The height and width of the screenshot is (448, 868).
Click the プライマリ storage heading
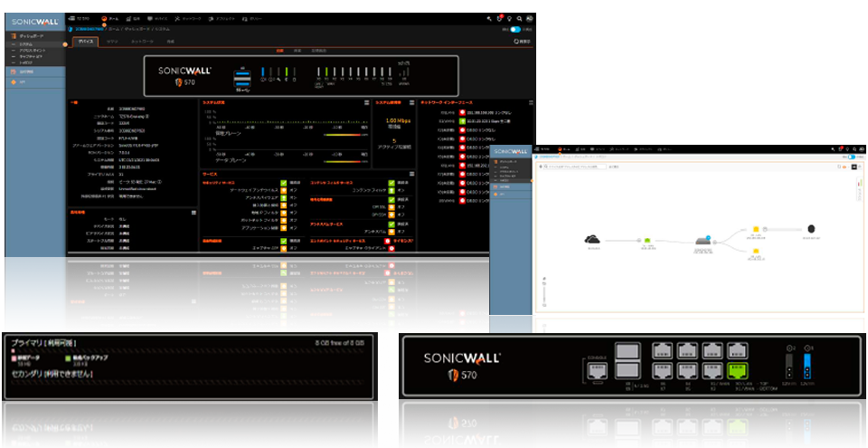coord(43,343)
